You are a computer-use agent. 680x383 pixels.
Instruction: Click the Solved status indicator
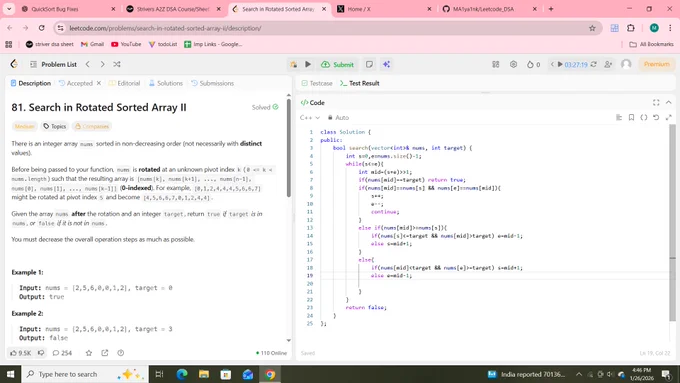click(265, 107)
